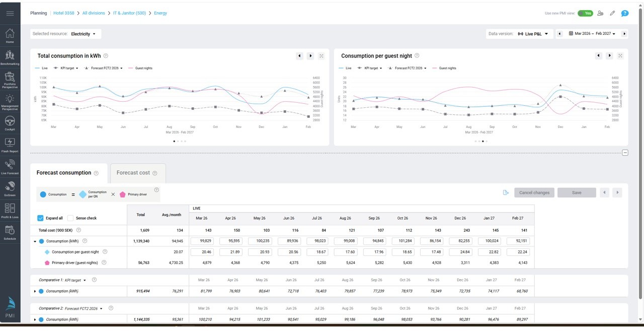
Task: Click the All divisions breadcrumb link
Action: tap(94, 13)
